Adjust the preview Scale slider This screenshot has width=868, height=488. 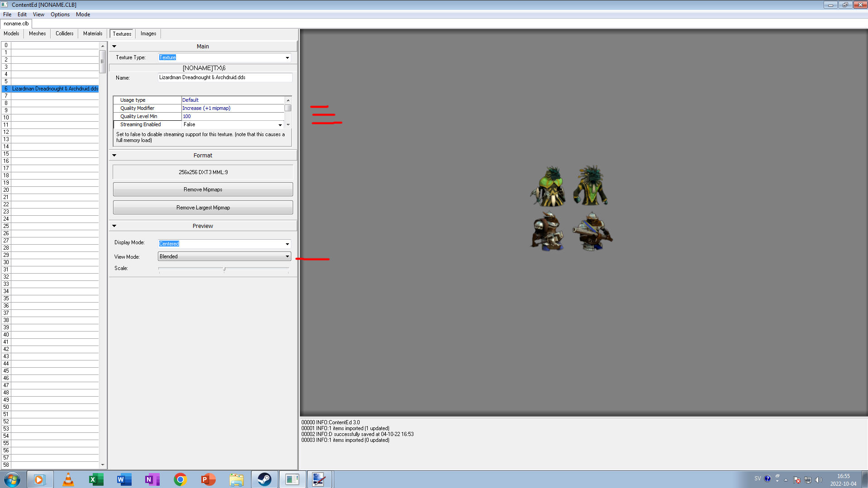click(224, 269)
